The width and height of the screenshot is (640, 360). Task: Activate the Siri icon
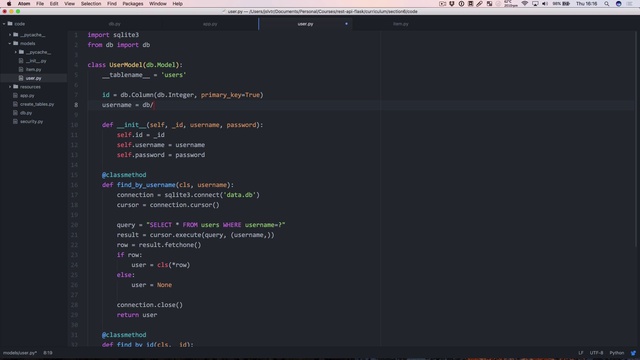point(619,4)
